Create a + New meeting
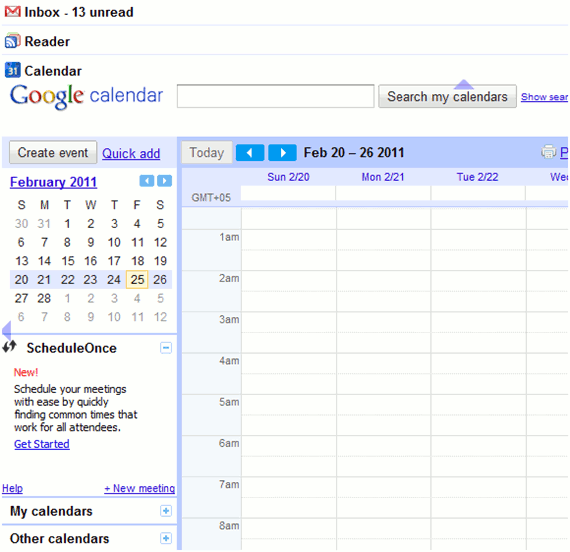The height and width of the screenshot is (552, 570). (140, 488)
